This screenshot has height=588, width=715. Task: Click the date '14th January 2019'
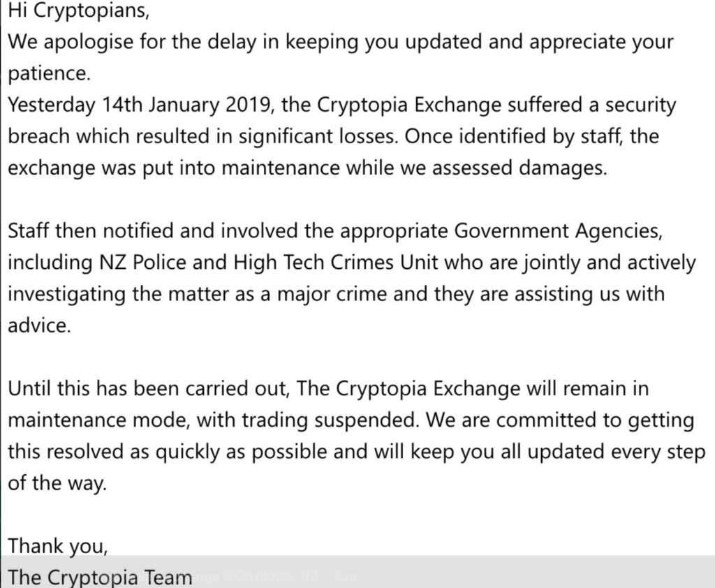coord(187,105)
